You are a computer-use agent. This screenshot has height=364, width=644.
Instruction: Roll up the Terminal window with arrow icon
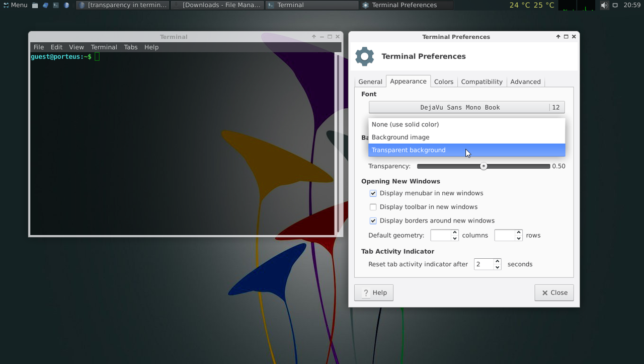point(314,37)
